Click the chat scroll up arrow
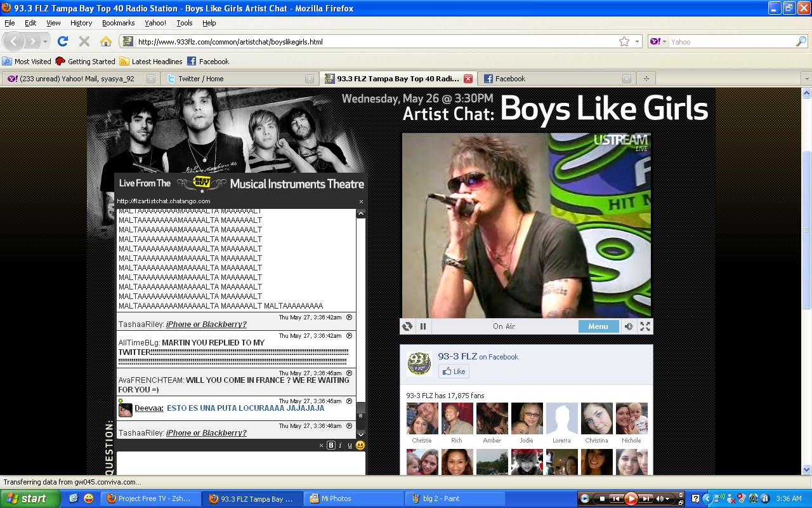Screen dimensions: 812x508 [361, 214]
